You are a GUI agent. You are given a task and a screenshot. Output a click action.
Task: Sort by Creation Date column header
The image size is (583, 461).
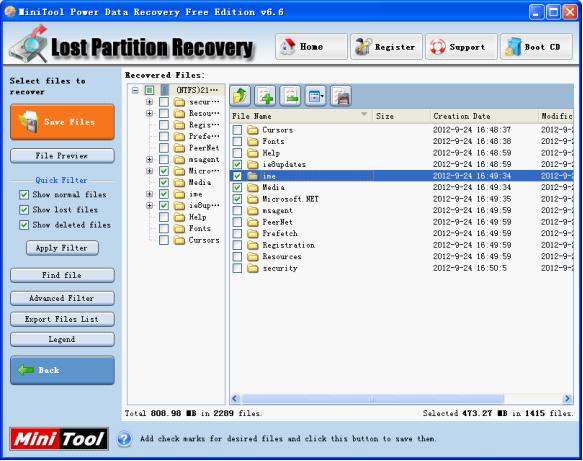pos(484,116)
